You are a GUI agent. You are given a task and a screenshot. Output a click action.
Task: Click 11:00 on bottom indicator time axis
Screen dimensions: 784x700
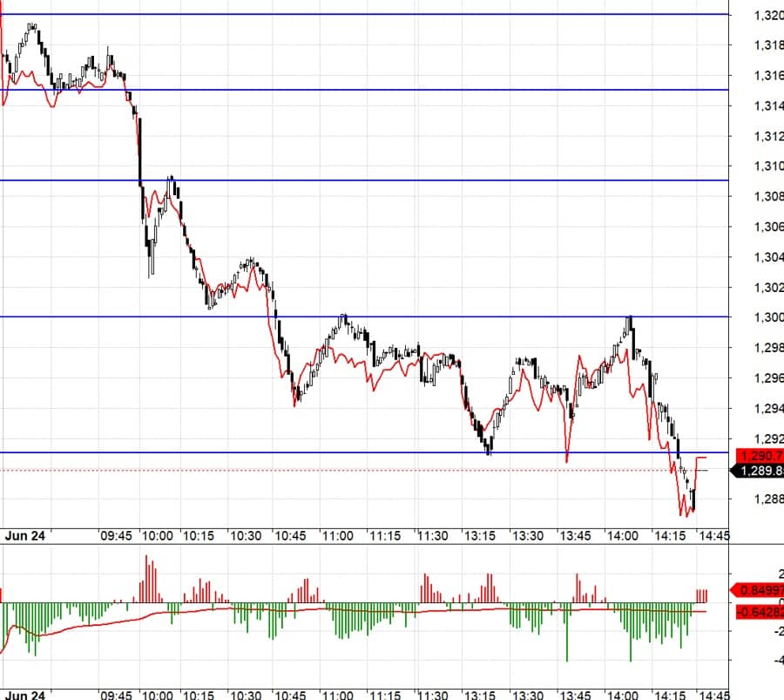pos(337,695)
